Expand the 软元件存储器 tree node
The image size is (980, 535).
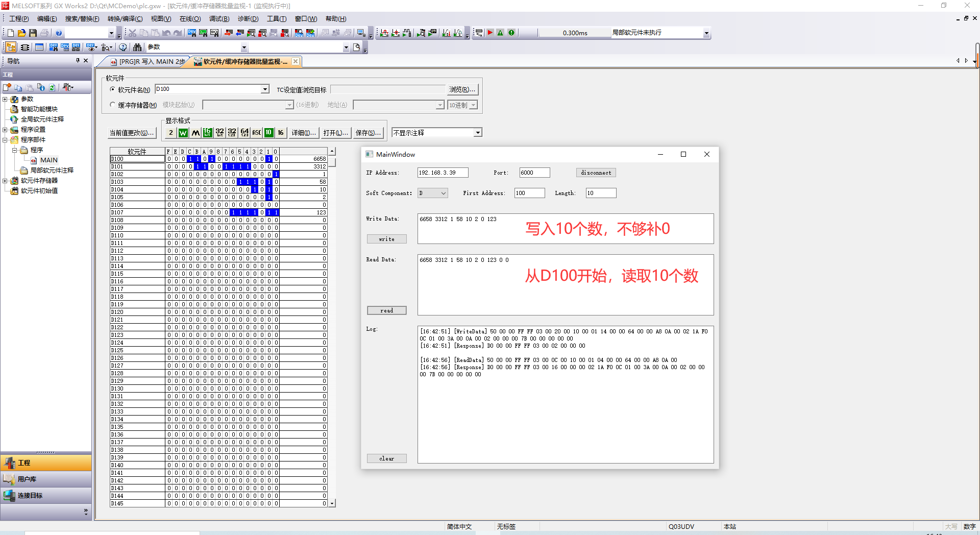point(5,181)
